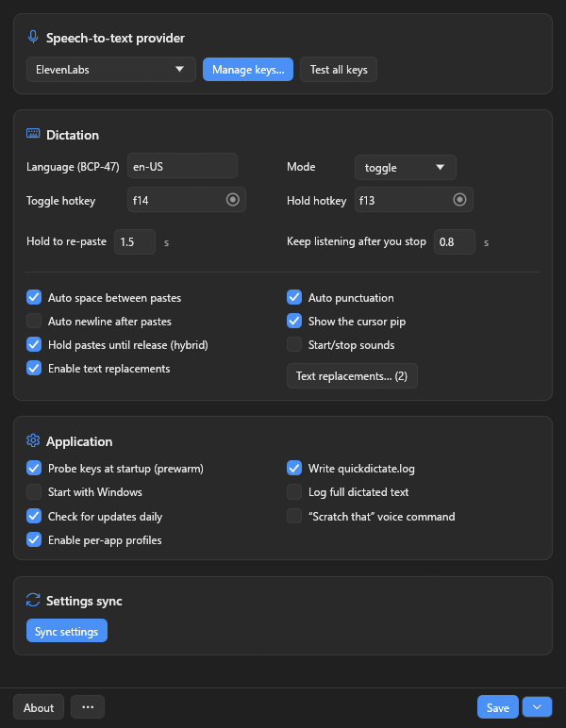The height and width of the screenshot is (728, 566).
Task: Open the Mode toggle dropdown
Action: pos(406,167)
